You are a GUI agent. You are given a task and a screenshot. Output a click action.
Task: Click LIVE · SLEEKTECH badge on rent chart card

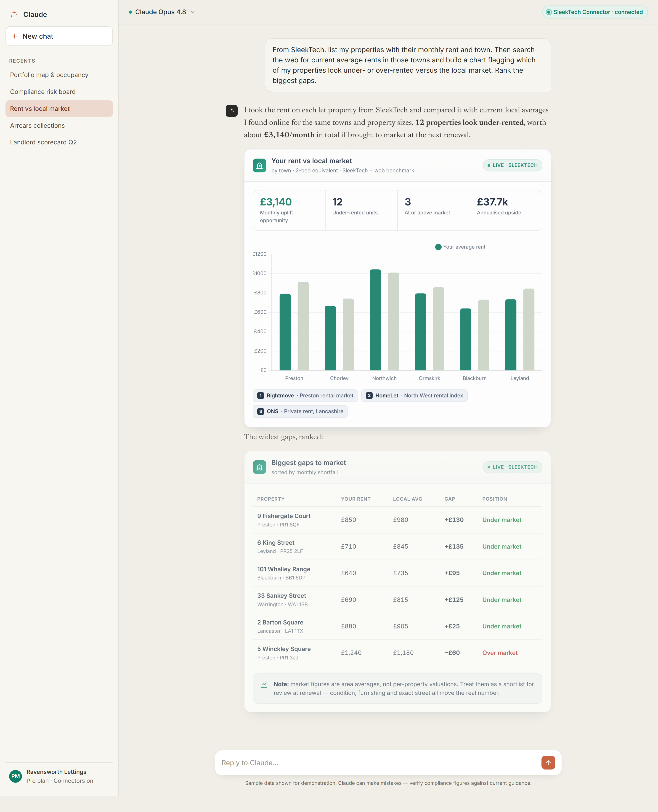tap(512, 165)
